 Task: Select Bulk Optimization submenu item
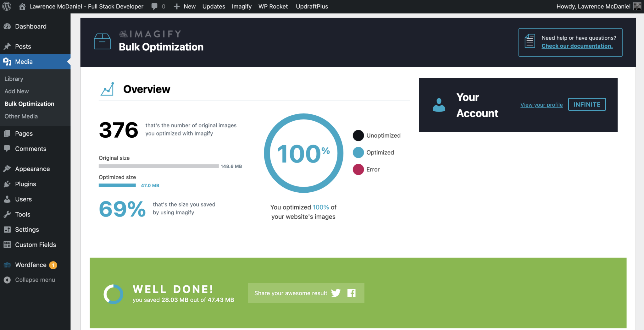tap(29, 104)
